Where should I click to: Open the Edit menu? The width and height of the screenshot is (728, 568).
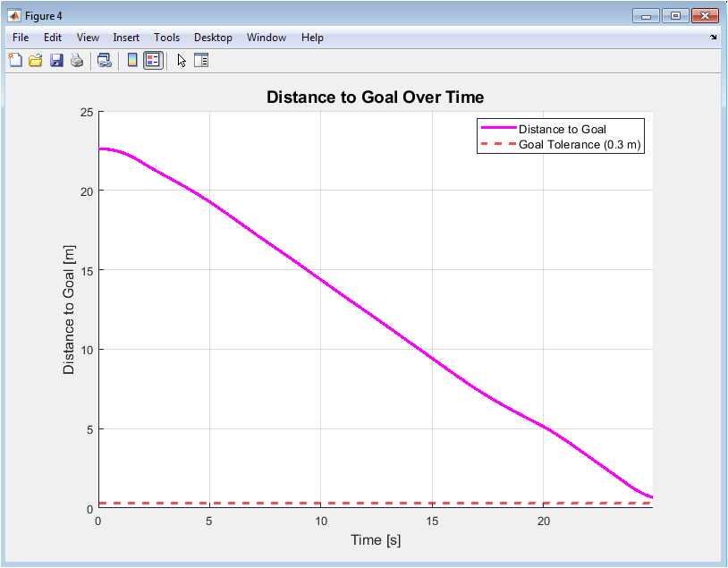pyautogui.click(x=53, y=38)
